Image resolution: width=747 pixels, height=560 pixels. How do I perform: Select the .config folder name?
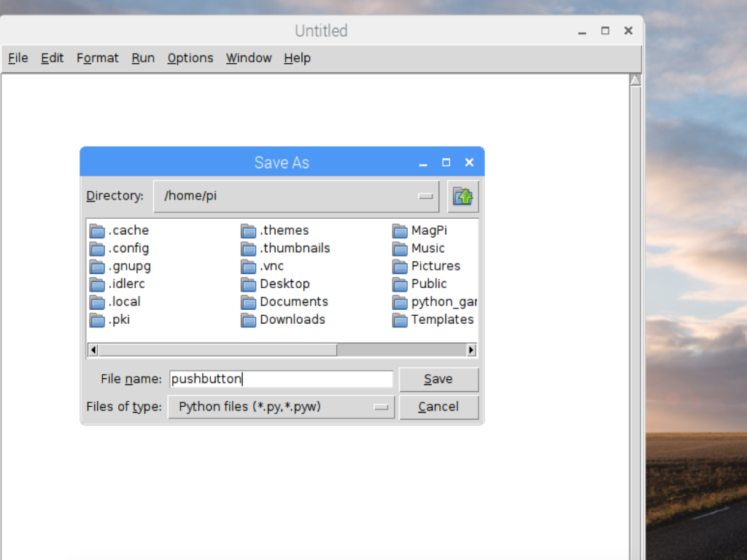pyautogui.click(x=128, y=249)
